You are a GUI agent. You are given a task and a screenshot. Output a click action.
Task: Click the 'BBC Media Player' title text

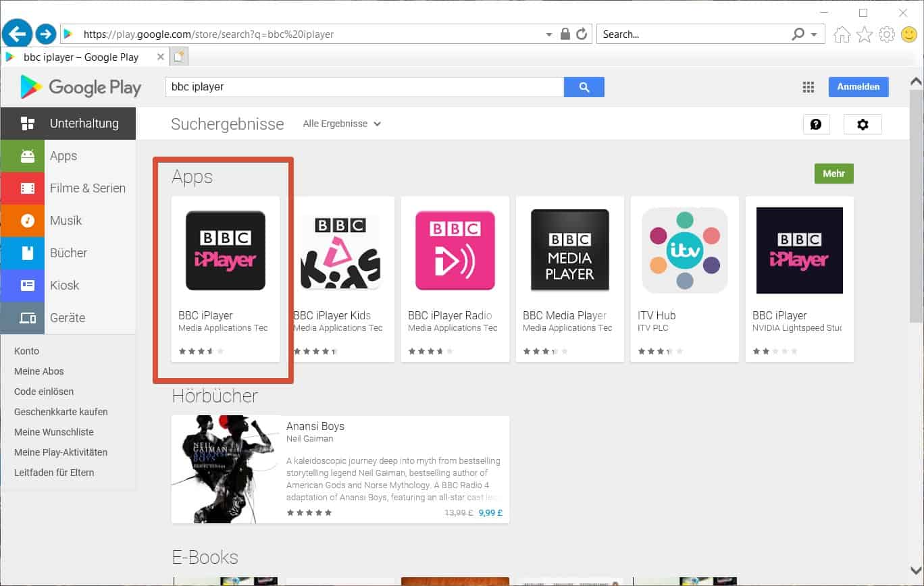click(565, 315)
